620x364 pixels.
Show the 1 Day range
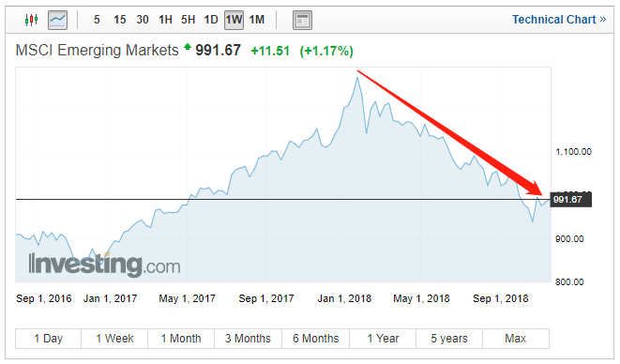click(x=48, y=339)
